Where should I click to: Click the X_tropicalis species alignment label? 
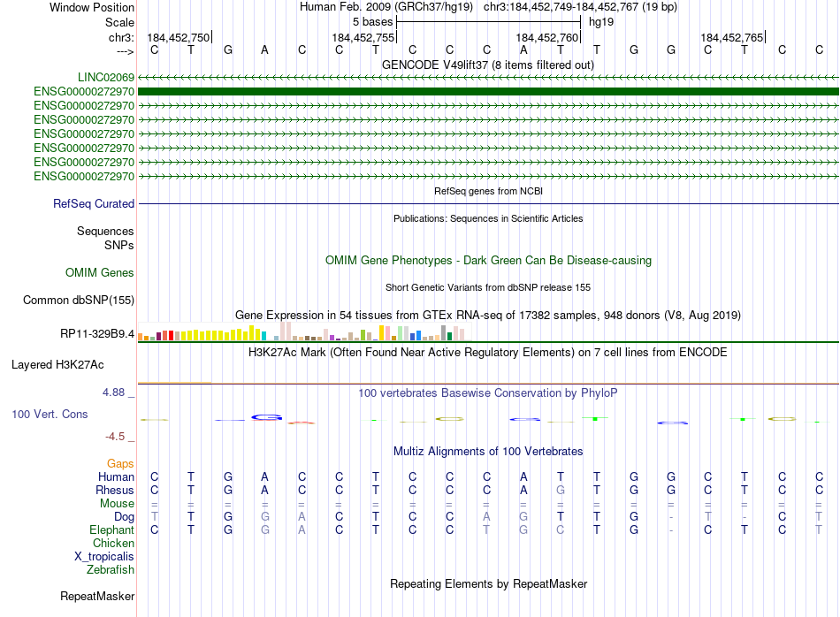click(x=104, y=557)
